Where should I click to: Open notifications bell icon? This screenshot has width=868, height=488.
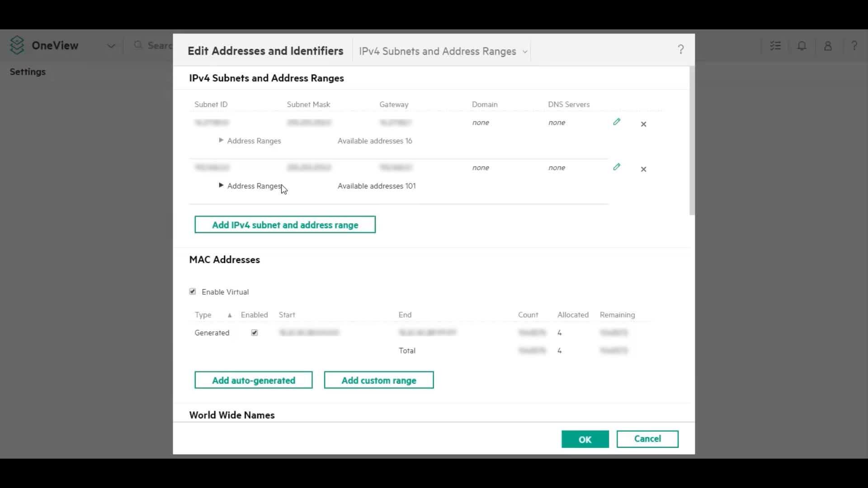(x=802, y=46)
